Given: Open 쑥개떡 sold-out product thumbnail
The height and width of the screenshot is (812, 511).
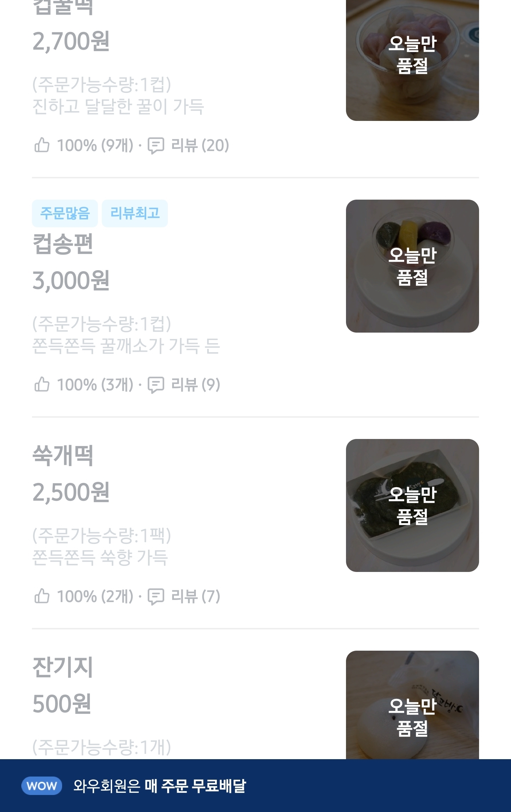Looking at the screenshot, I should (412, 505).
